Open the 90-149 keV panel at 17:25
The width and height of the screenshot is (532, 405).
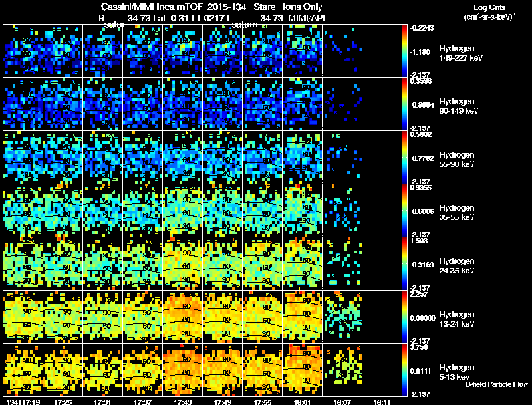coord(63,104)
